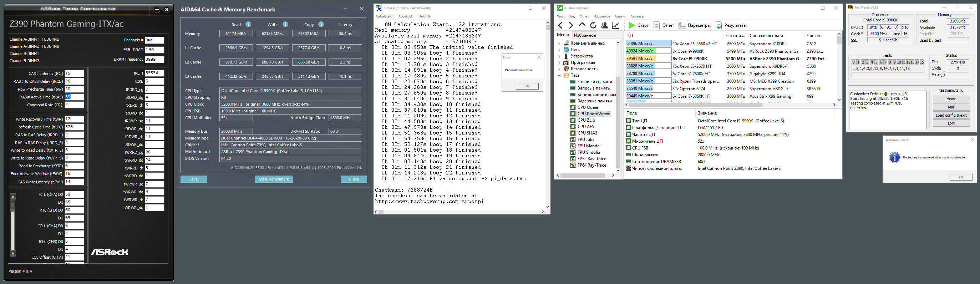Viewport: 980px width, 284px height.
Task: Collapse the Тест tree node
Action: [559, 75]
